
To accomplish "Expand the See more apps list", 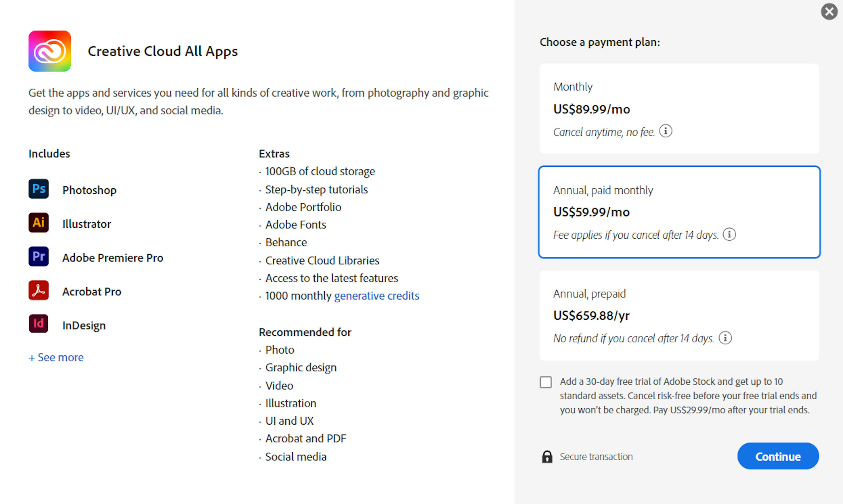I will (56, 357).
